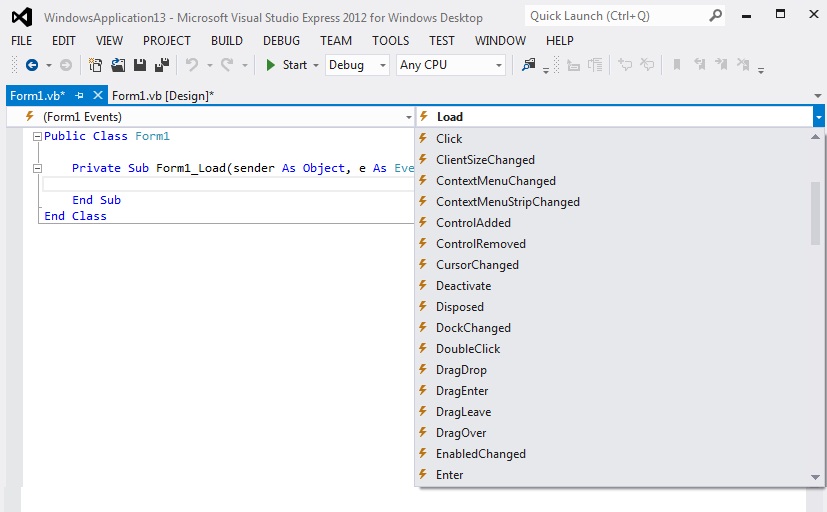The height and width of the screenshot is (512, 827).
Task: Open the document tabs overflow dropdown arrow
Action: coord(818,96)
